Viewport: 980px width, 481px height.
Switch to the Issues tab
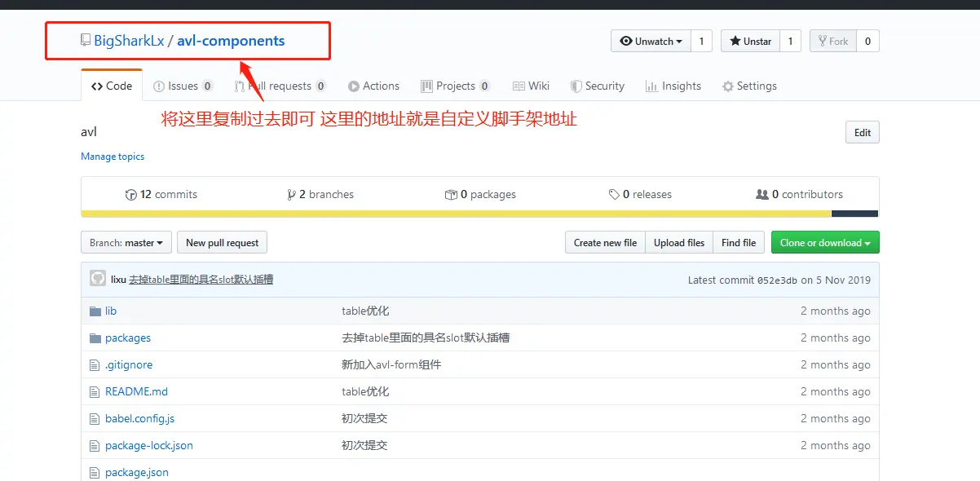pyautogui.click(x=183, y=86)
